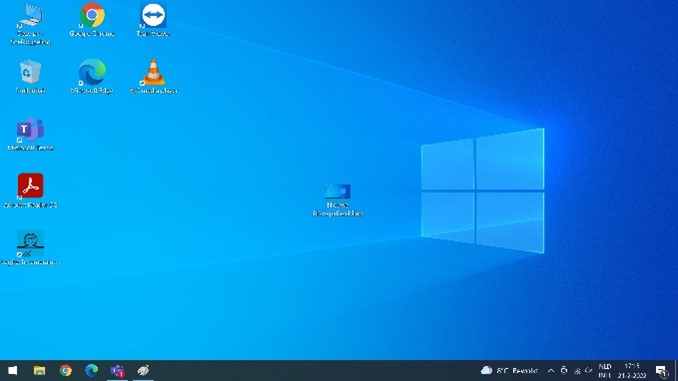This screenshot has width=678, height=381.
Task: Select the Recycle Bin desktop icon
Action: pos(30,77)
